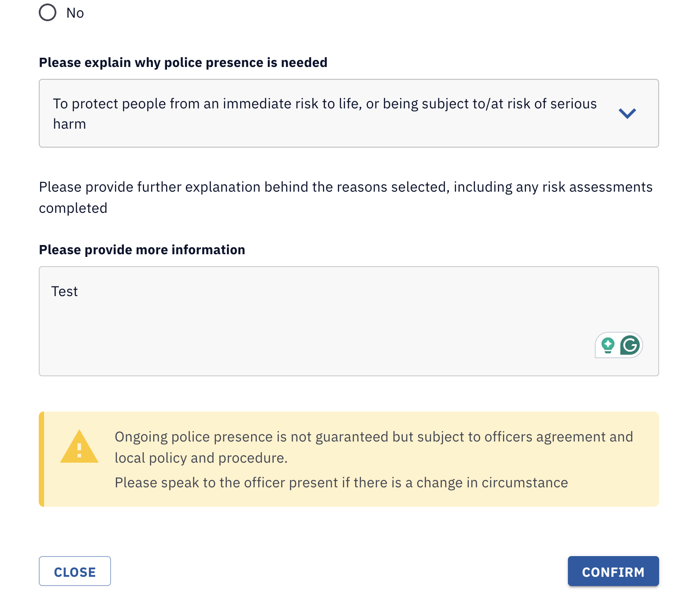Submit the form with CONFIRM
This screenshot has width=697, height=616.
(613, 571)
